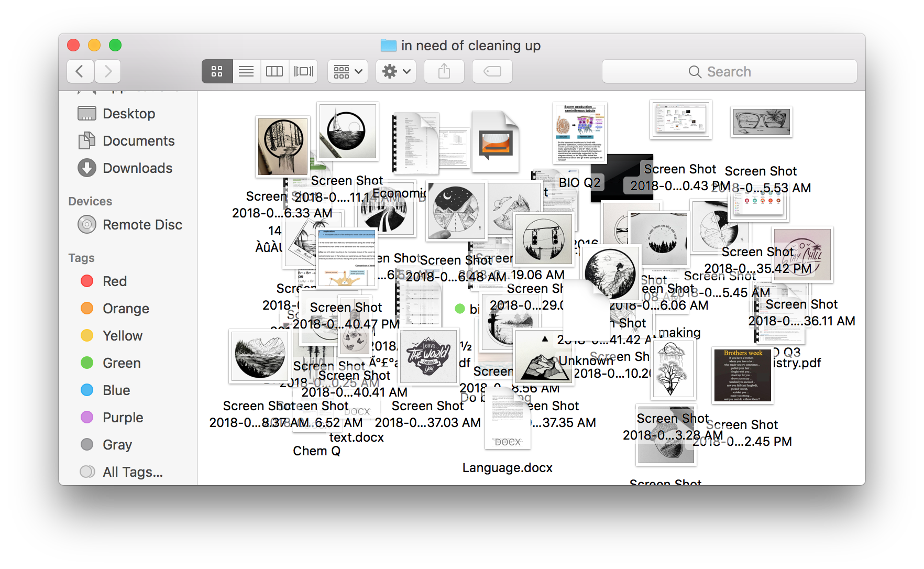The width and height of the screenshot is (924, 569).
Task: Select the mountain lake circle drawing
Action: (x=260, y=357)
